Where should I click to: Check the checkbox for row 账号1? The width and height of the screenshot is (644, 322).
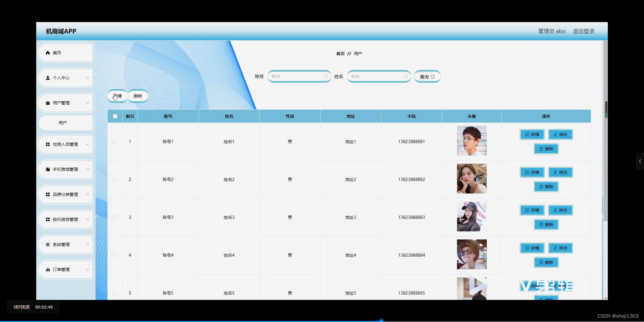(x=114, y=142)
